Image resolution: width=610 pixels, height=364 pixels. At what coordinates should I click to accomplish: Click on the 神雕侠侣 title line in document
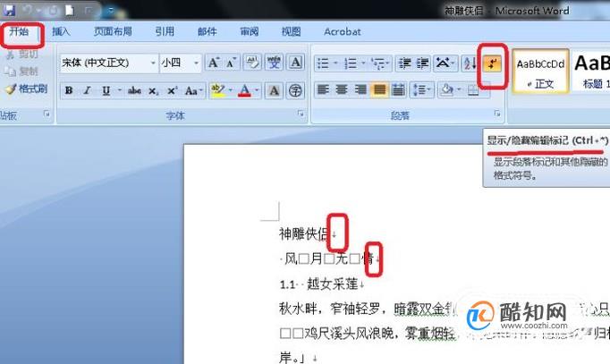(303, 233)
